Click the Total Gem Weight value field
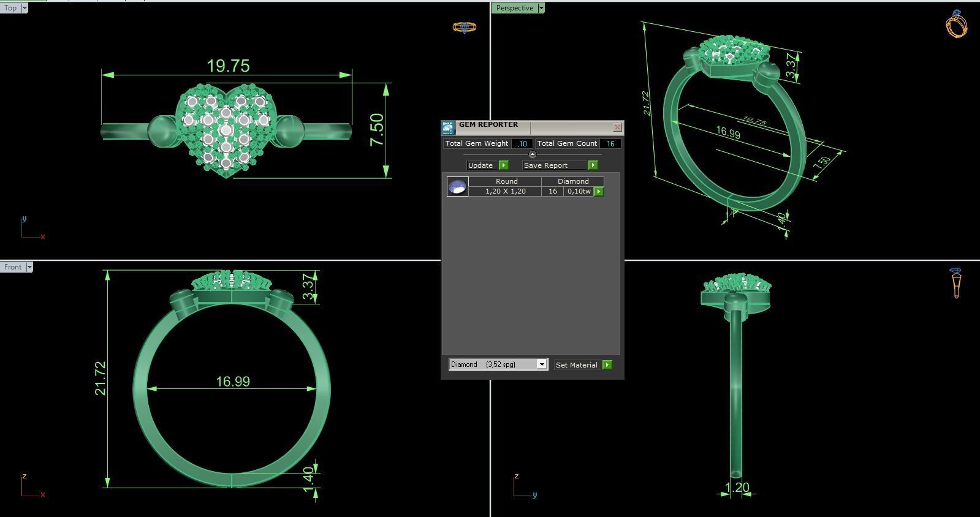The width and height of the screenshot is (980, 517). tap(522, 143)
